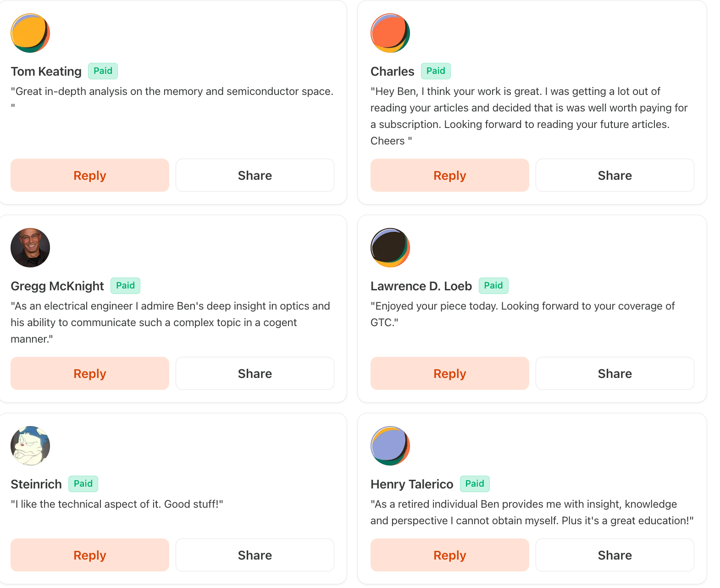Share Charles's subscription note
This screenshot has width=720, height=588.
tap(615, 175)
